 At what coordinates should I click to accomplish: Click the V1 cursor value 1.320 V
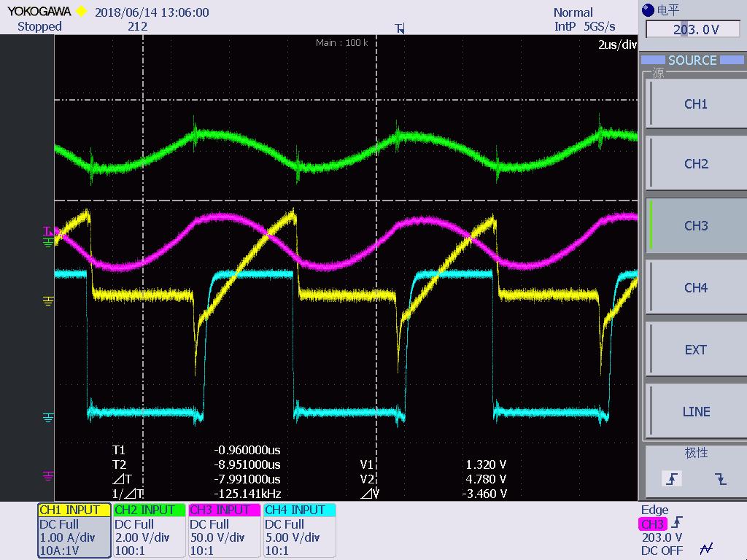[486, 464]
